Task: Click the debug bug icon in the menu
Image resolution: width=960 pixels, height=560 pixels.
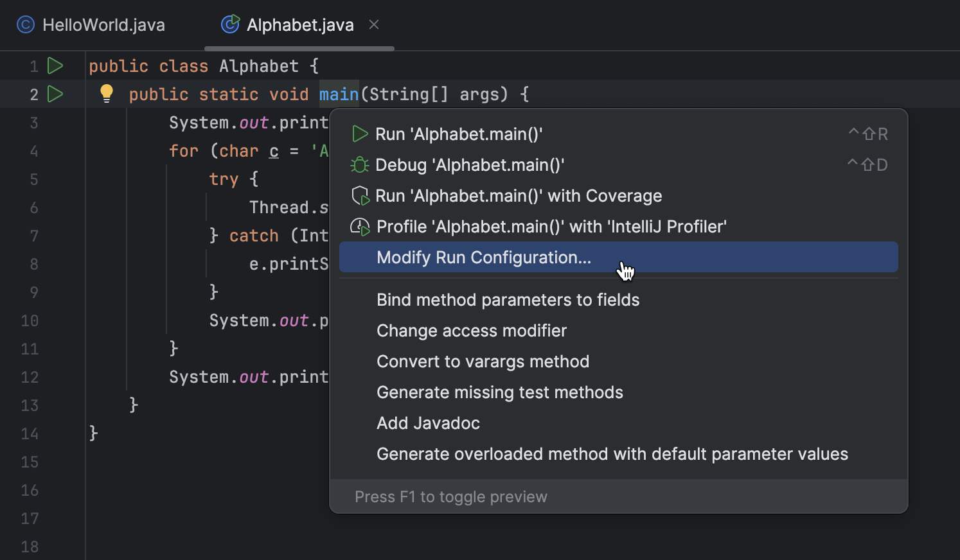Action: point(360,164)
